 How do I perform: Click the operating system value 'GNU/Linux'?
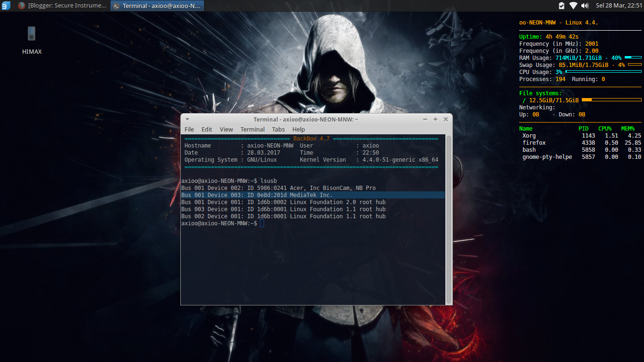(262, 160)
